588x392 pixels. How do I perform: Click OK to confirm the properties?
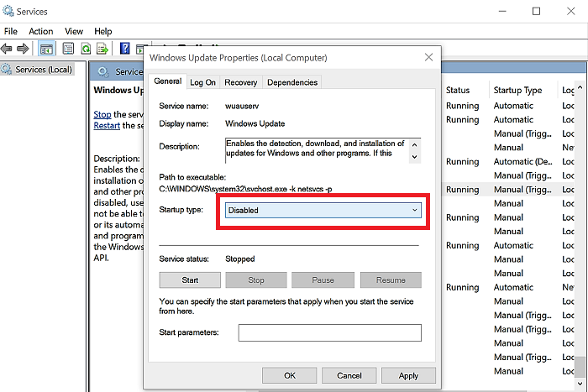(x=290, y=375)
